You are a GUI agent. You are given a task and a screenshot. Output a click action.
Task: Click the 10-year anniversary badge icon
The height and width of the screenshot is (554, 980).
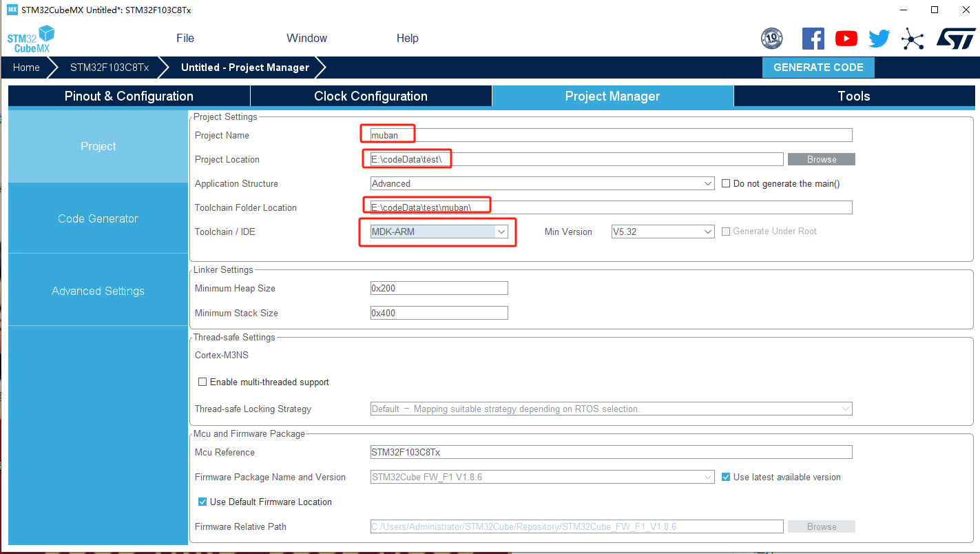coord(771,39)
